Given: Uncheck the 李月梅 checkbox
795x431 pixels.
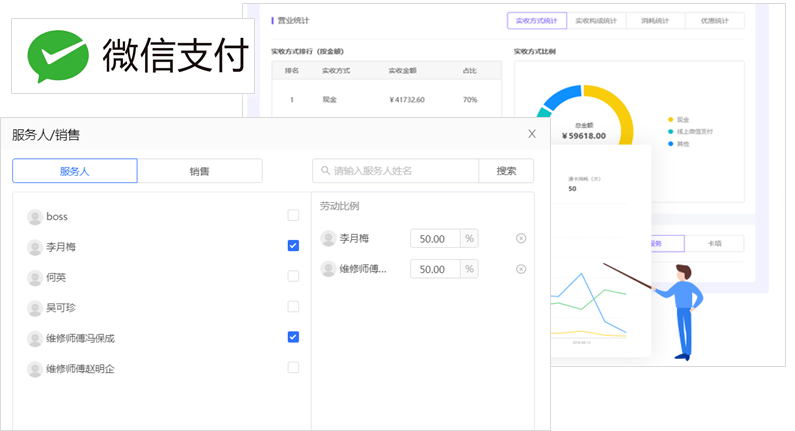Looking at the screenshot, I should click(x=293, y=246).
